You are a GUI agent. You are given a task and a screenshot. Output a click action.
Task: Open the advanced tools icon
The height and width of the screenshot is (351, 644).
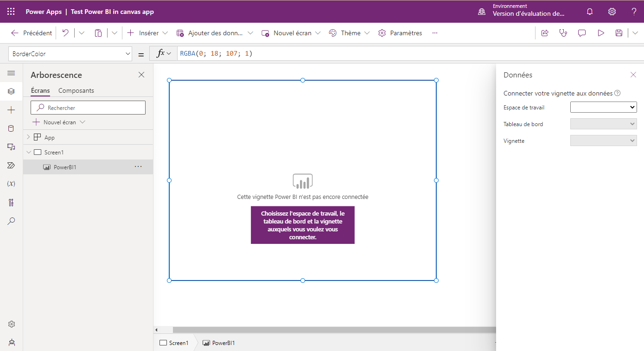11,203
